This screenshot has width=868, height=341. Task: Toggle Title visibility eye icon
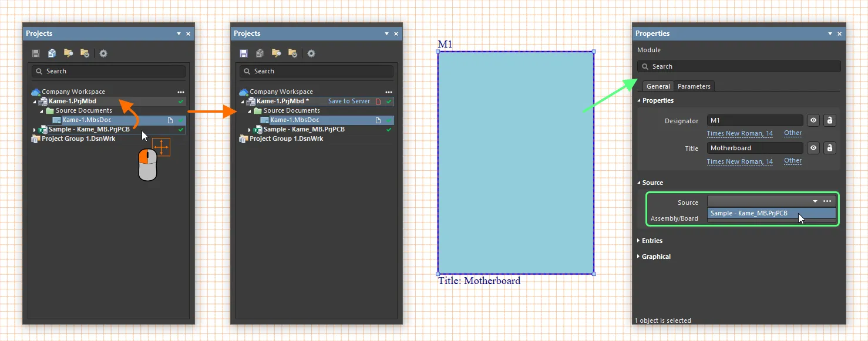(x=813, y=148)
